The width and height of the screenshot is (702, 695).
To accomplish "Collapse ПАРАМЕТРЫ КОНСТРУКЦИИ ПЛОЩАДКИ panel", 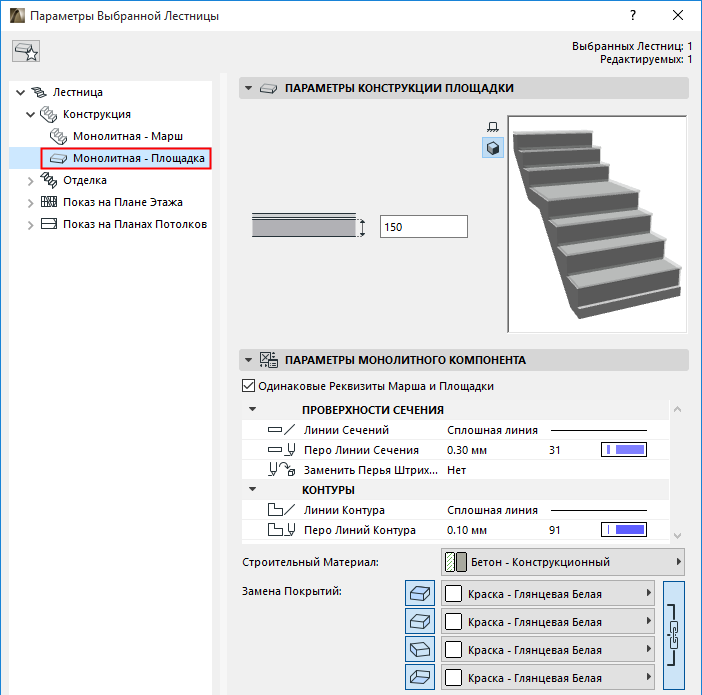I will (x=248, y=88).
